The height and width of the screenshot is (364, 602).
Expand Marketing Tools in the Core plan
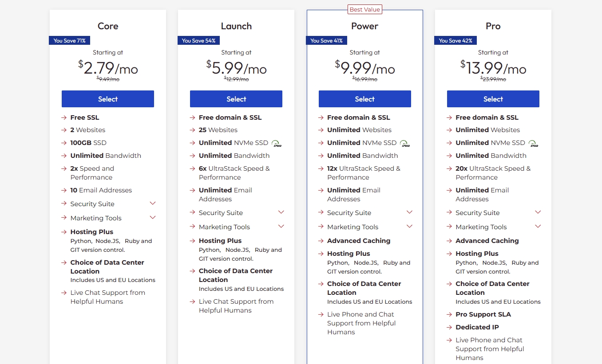tap(153, 218)
